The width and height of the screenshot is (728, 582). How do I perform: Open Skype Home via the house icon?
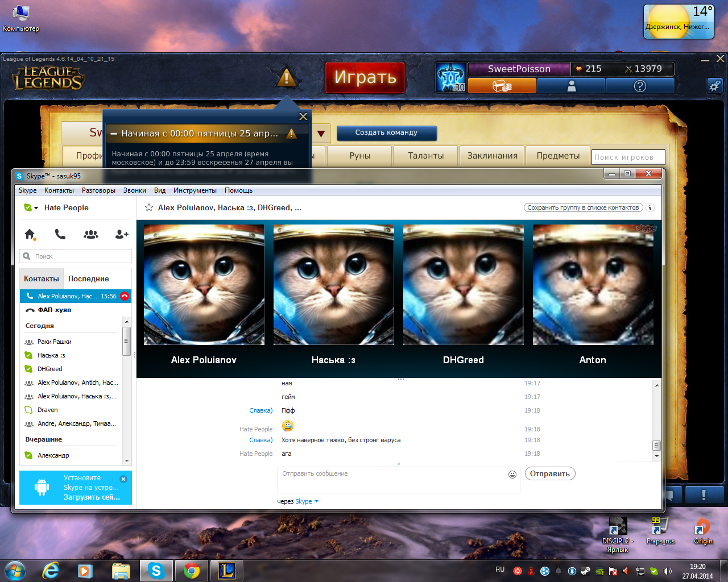tap(30, 234)
